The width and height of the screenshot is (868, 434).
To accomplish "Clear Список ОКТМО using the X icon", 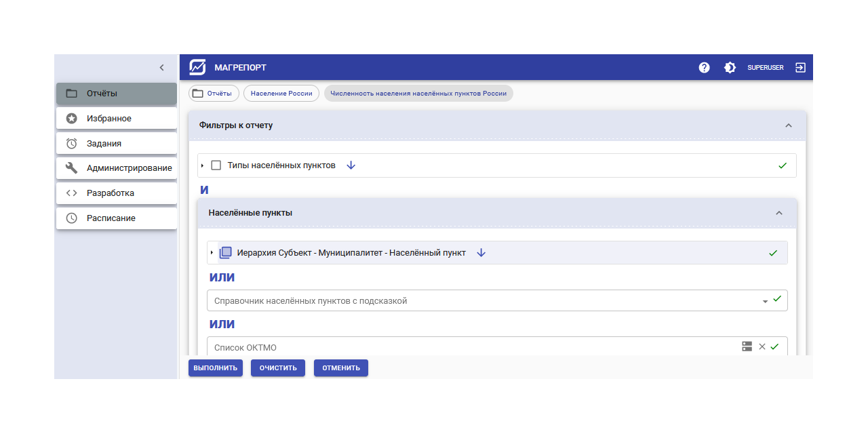I will (762, 347).
